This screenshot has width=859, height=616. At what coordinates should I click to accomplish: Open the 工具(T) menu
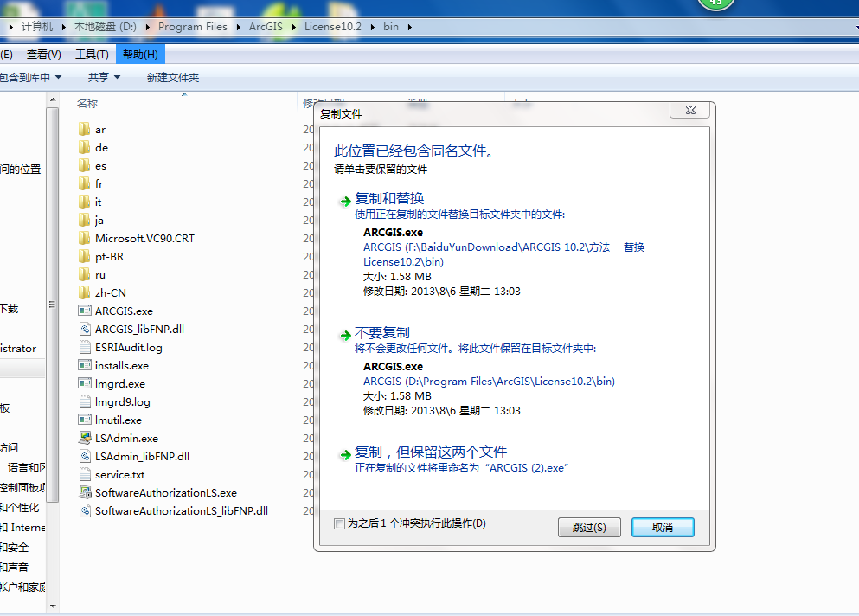click(x=92, y=55)
